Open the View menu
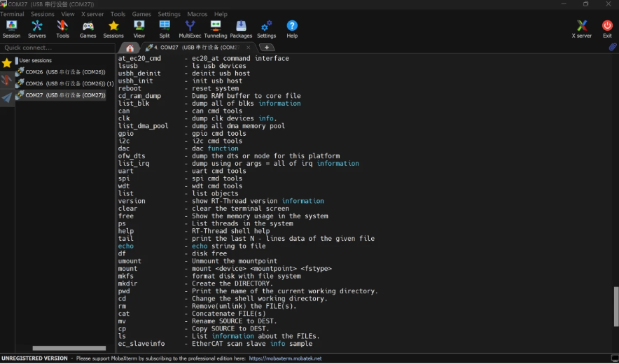The height and width of the screenshot is (364, 619). 67,14
